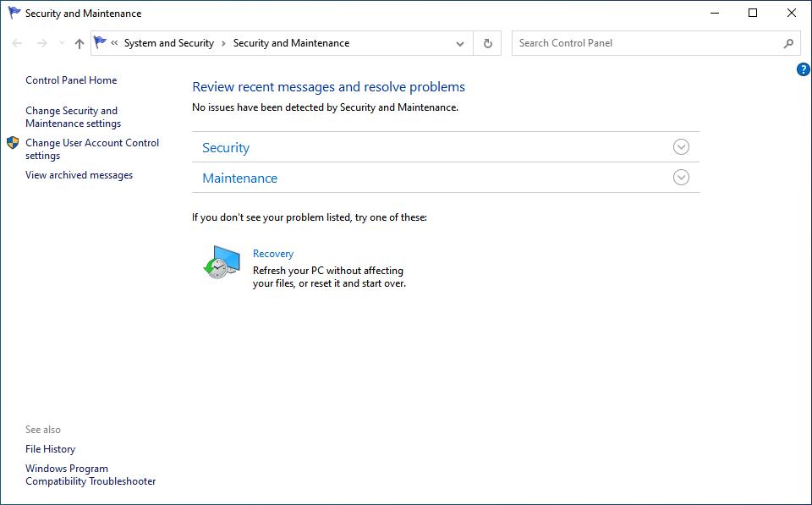Click 'No issues have been detected' message
The image size is (812, 505).
point(325,107)
